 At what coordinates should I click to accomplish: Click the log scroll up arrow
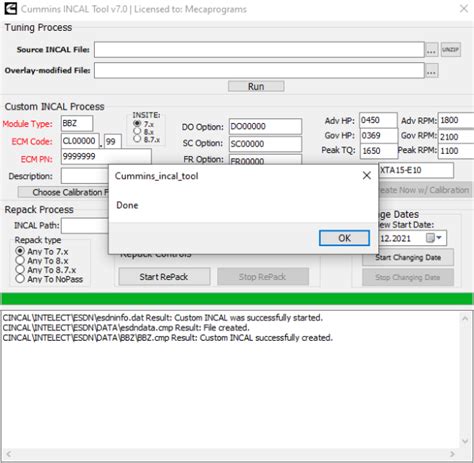pyautogui.click(x=465, y=319)
